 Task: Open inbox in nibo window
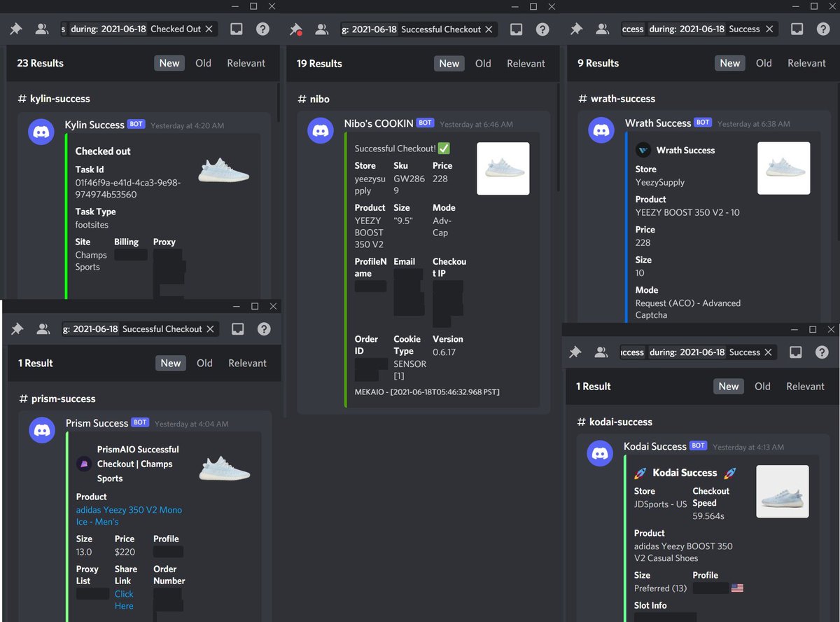click(516, 29)
